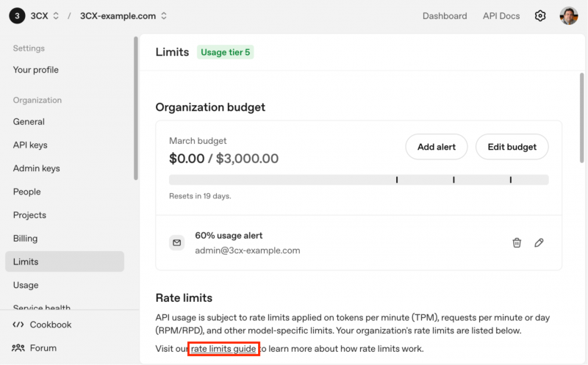Open the user profile avatar
The image size is (588, 365).
[x=569, y=15]
